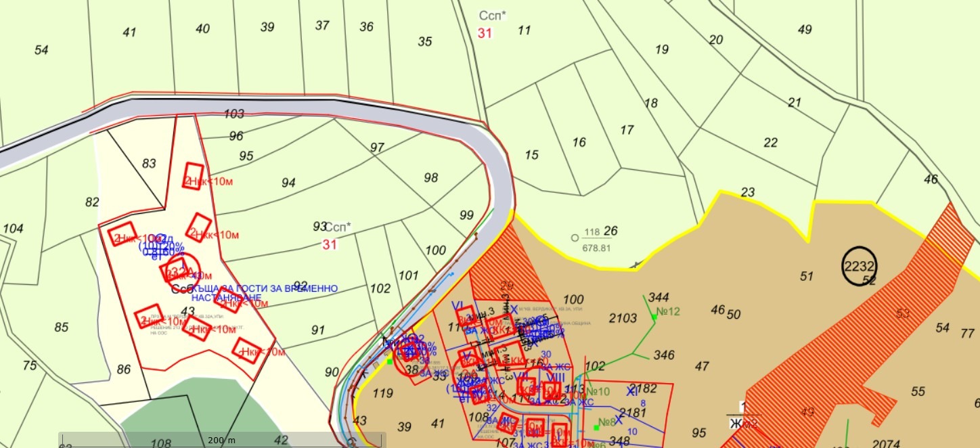
Task: Select the green square marker №8
Action: click(x=596, y=427)
